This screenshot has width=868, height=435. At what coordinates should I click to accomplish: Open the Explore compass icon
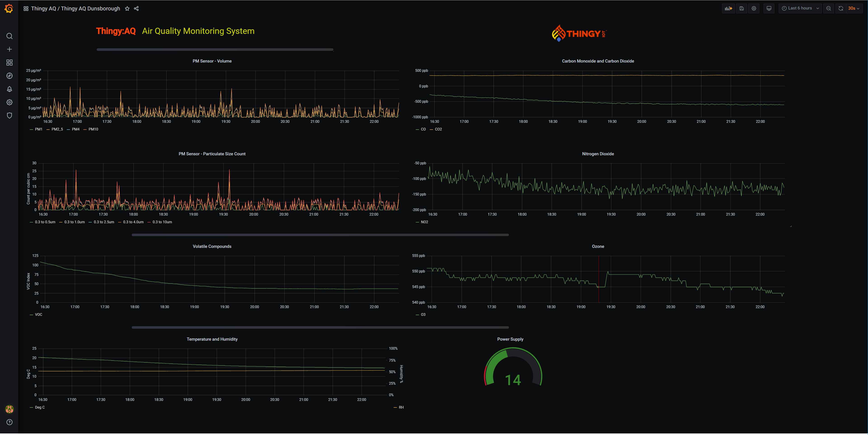[9, 76]
